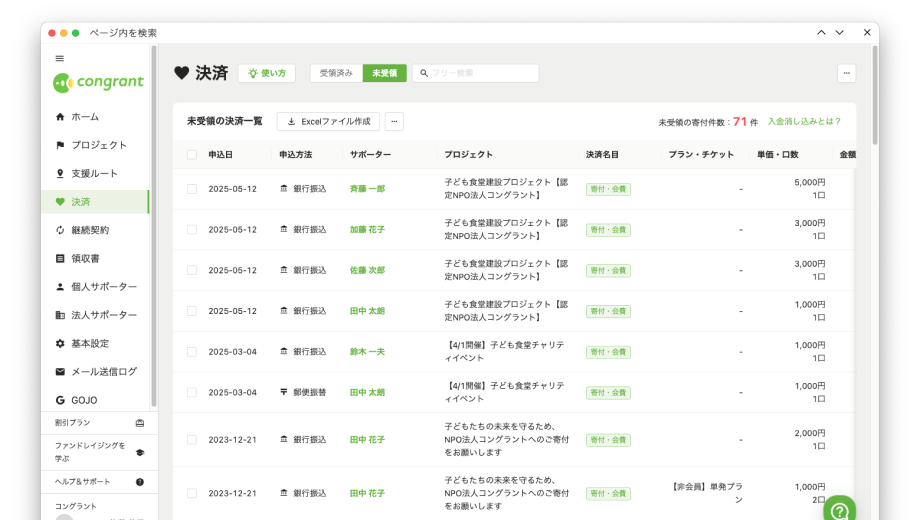Click the 基本設定 gear icon
Viewport: 920px width, 520px height.
tap(60, 343)
